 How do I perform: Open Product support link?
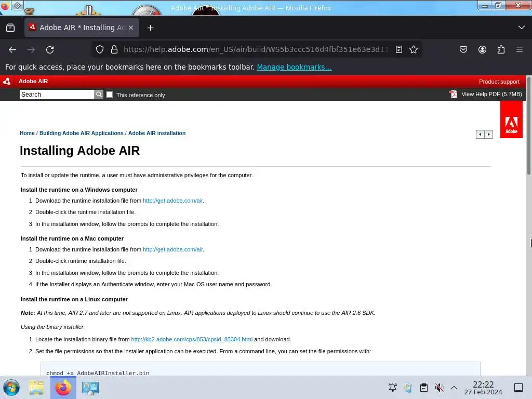(x=499, y=82)
